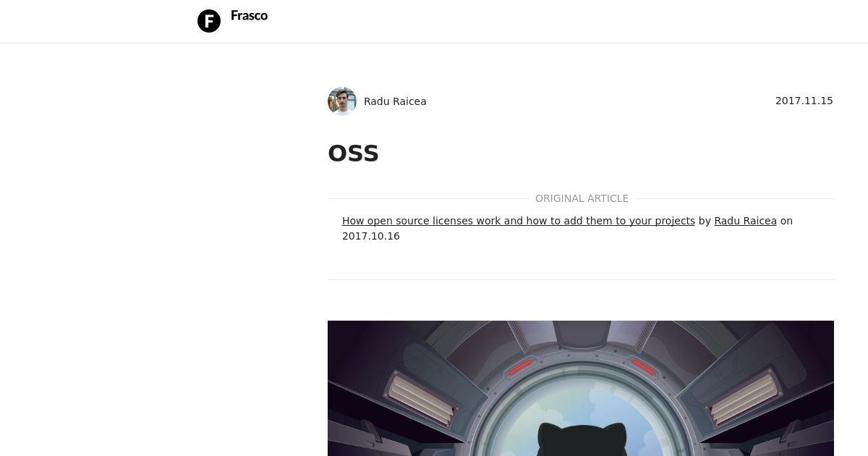Click the Octocat silhouette in the image
The height and width of the screenshot is (456, 868).
click(582, 439)
